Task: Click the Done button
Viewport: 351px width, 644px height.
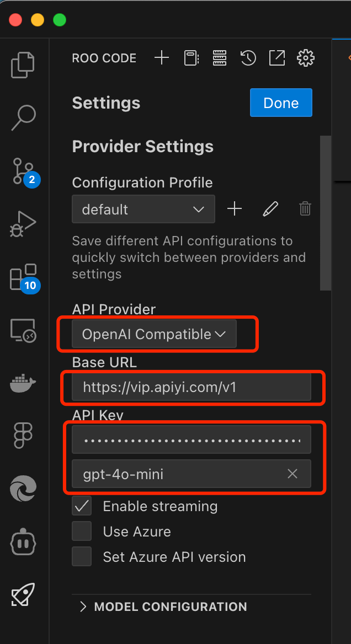Action: coord(281,103)
